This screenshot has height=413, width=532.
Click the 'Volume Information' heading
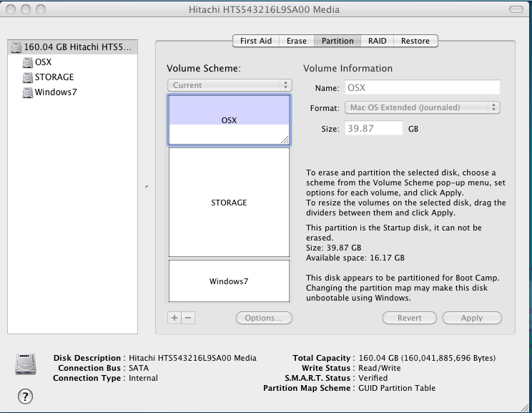[348, 68]
